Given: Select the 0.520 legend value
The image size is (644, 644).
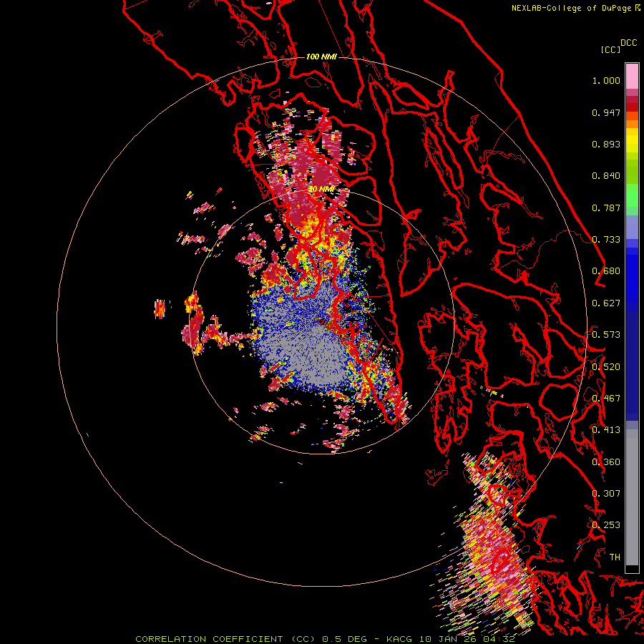Looking at the screenshot, I should coord(606,367).
